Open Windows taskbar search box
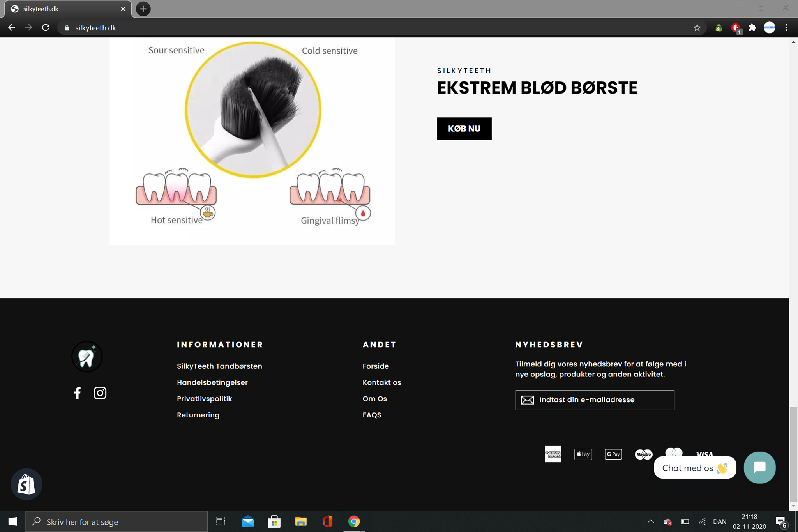The height and width of the screenshot is (532, 798). [x=117, y=521]
